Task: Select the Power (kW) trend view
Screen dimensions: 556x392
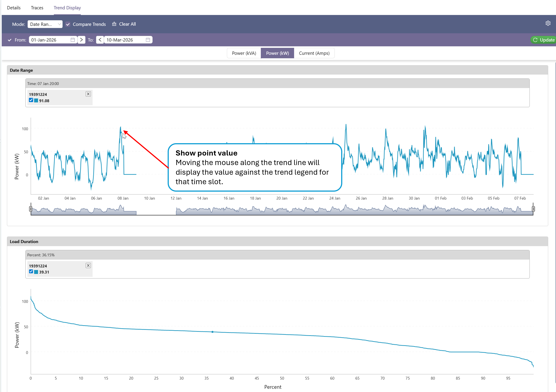Action: pos(278,53)
